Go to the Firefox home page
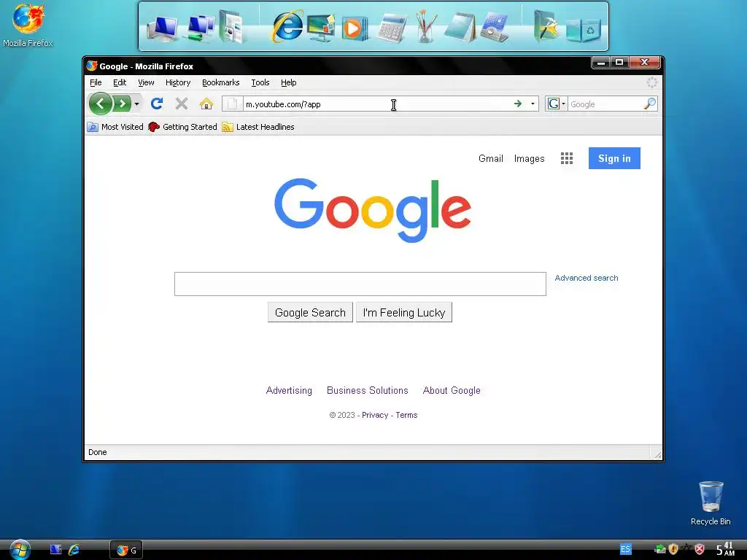The height and width of the screenshot is (560, 747). pyautogui.click(x=206, y=104)
